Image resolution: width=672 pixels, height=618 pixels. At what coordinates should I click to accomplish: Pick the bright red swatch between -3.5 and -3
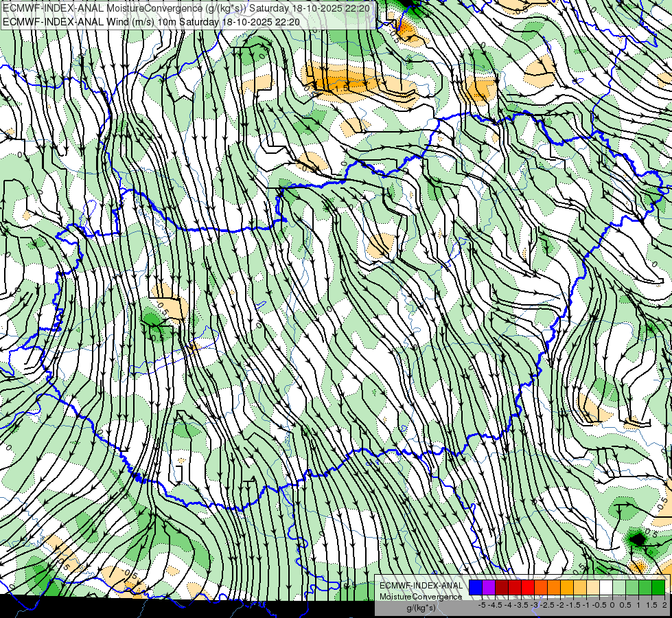(528, 588)
